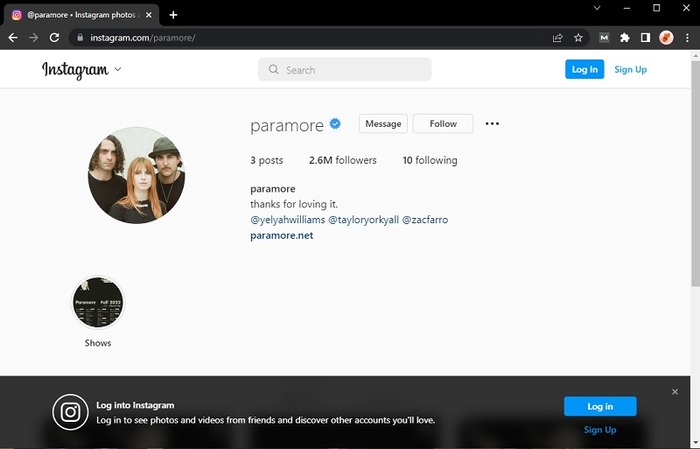Dismiss the Log into Instagram banner
The image size is (700, 449).
point(675,392)
